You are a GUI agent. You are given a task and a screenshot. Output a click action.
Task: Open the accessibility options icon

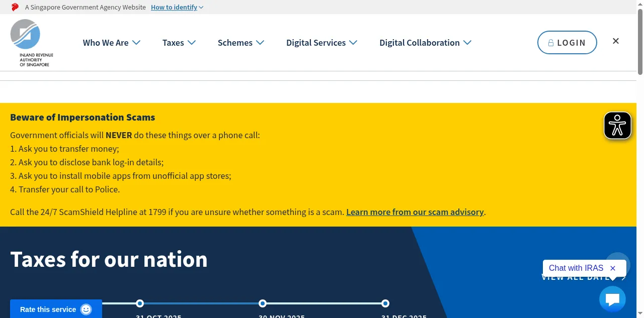(x=617, y=125)
